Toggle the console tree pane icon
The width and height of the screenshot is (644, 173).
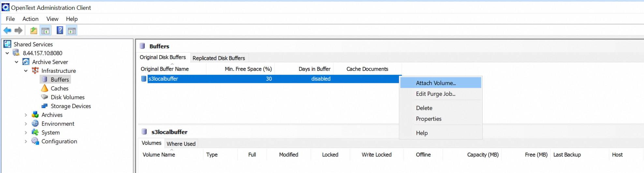(45, 31)
